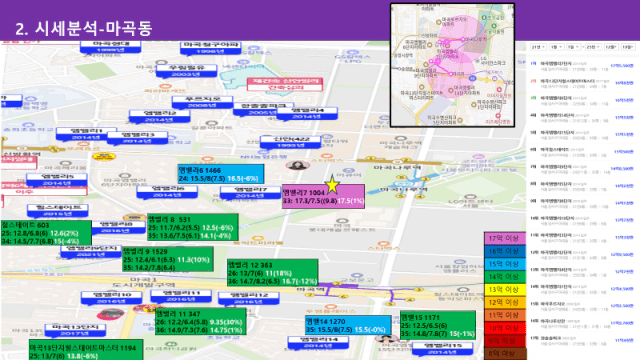Open rank 1 listing 마곡엠밸리7단지
640x360 pixels.
point(582,66)
